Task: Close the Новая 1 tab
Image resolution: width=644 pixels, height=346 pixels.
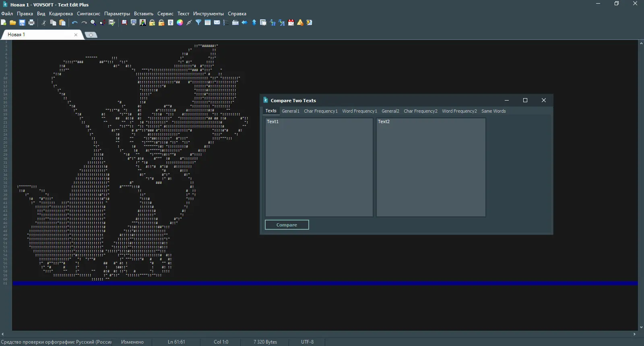Action: [x=76, y=35]
